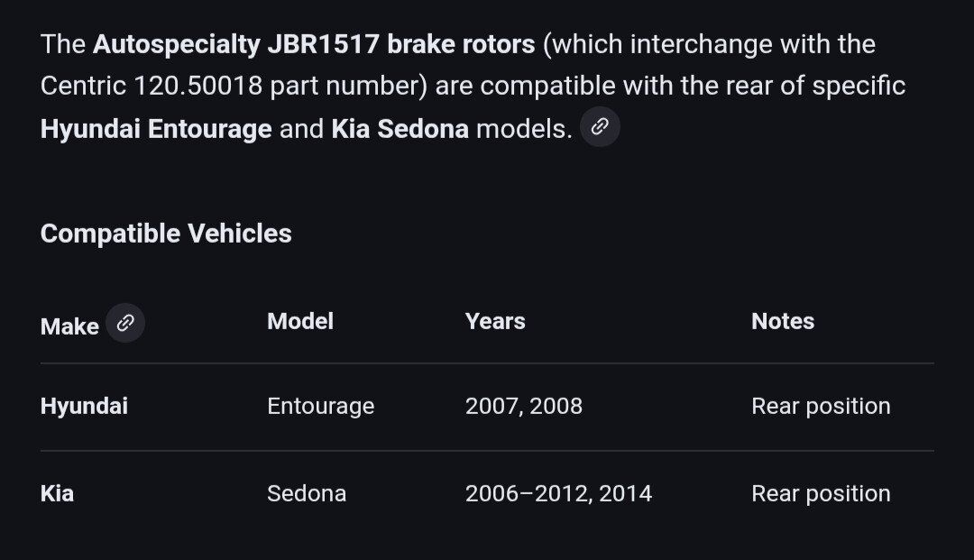Click the "Model" column header
The height and width of the screenshot is (560, 974).
(x=300, y=321)
